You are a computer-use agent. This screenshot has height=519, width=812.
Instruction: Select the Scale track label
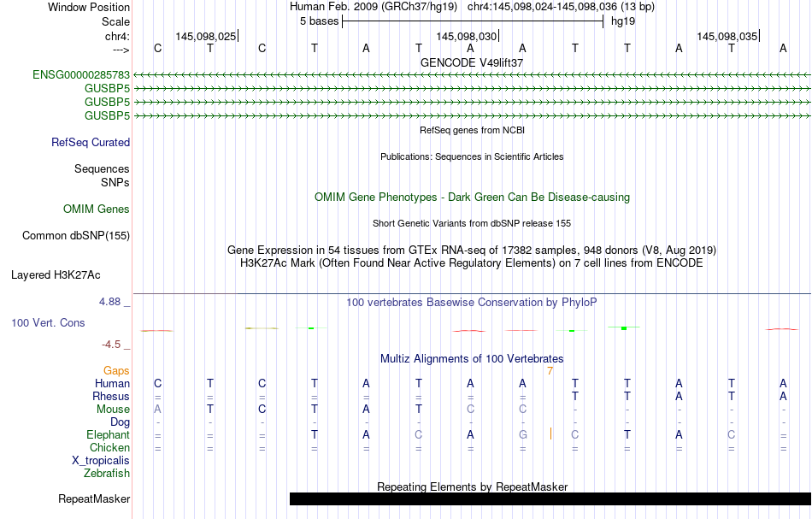pos(115,21)
